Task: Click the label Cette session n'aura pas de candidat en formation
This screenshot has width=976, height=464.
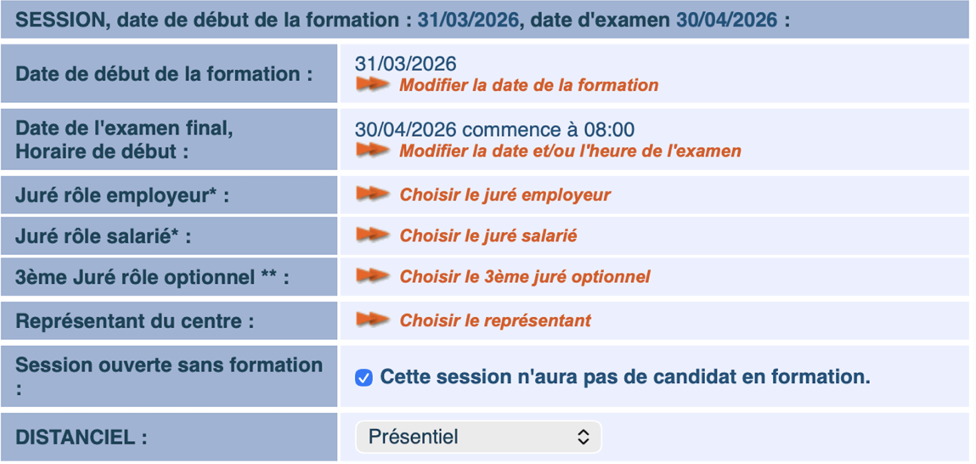Action: pyautogui.click(x=625, y=377)
